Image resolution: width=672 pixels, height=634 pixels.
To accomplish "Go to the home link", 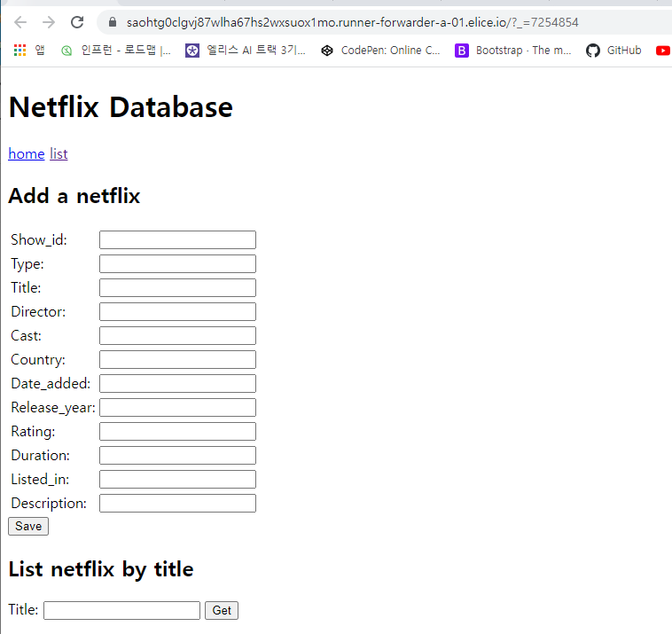I will [x=27, y=154].
